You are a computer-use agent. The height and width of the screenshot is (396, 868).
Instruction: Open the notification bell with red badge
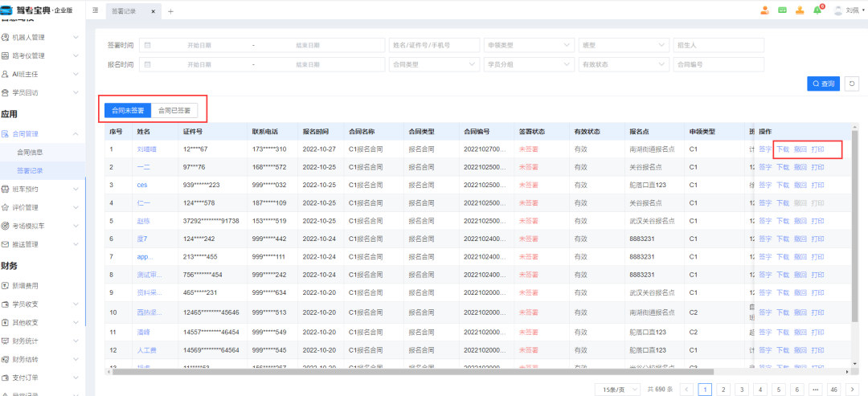click(x=818, y=10)
